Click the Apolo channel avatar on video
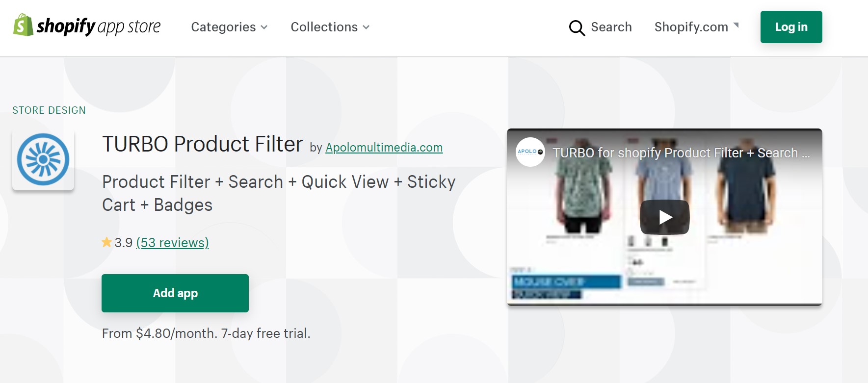868x383 pixels. pyautogui.click(x=530, y=152)
